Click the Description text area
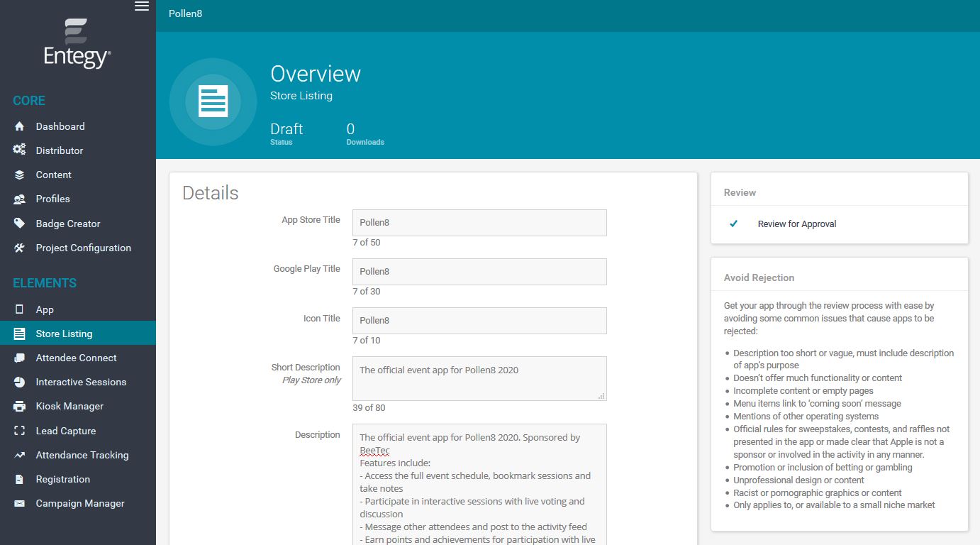 [479, 484]
